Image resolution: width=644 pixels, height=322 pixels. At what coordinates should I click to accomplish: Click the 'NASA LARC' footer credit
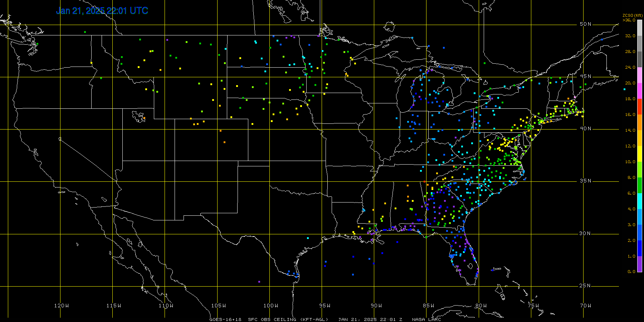[426, 319]
